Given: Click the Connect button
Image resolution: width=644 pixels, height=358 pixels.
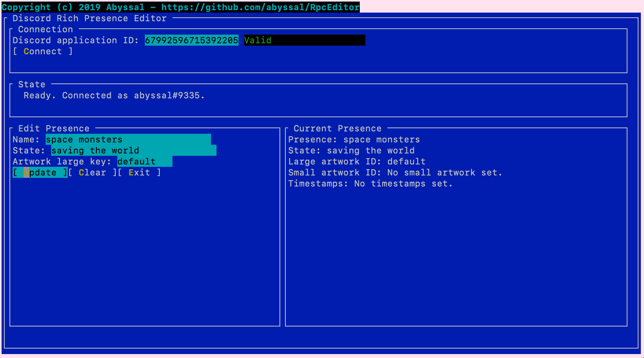Looking at the screenshot, I should click(x=43, y=52).
